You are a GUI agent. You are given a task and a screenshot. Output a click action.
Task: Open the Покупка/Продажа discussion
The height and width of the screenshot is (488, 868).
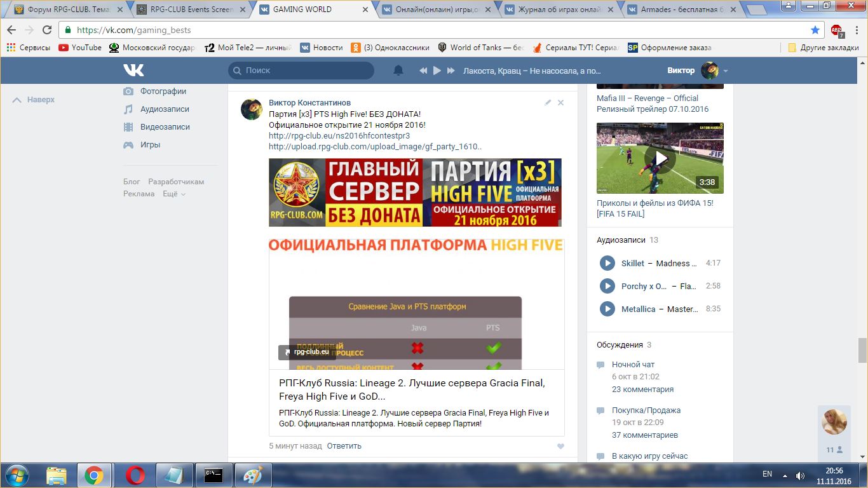click(646, 410)
